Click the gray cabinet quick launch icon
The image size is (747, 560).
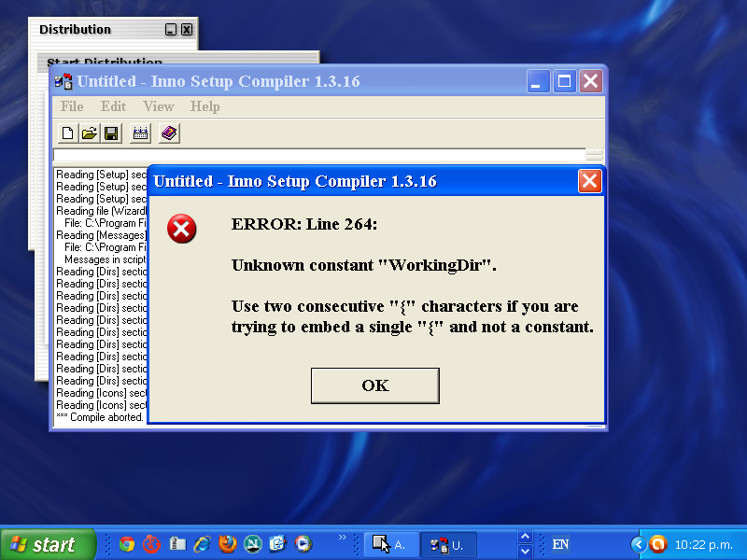click(177, 544)
